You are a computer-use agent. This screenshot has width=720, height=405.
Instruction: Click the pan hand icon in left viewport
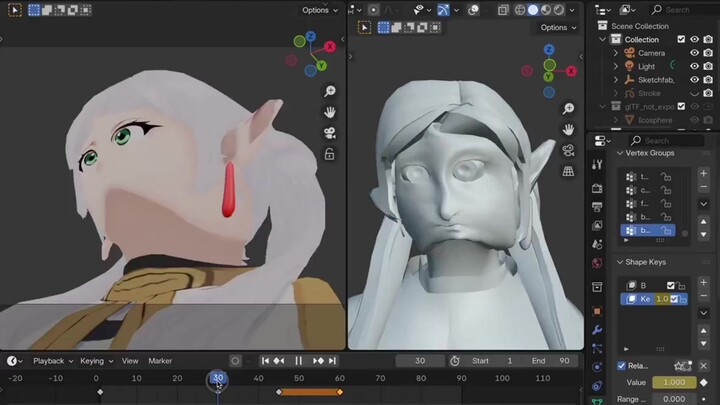tap(329, 112)
